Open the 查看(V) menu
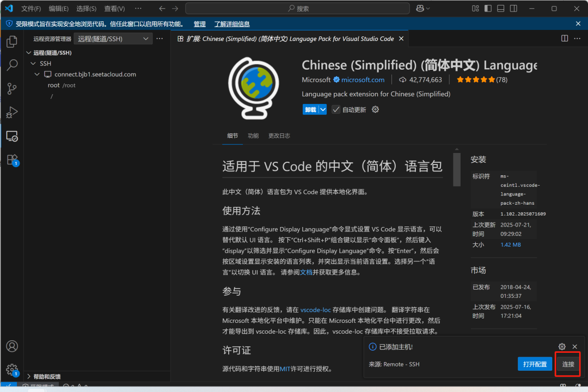This screenshot has width=588, height=392. click(x=114, y=8)
